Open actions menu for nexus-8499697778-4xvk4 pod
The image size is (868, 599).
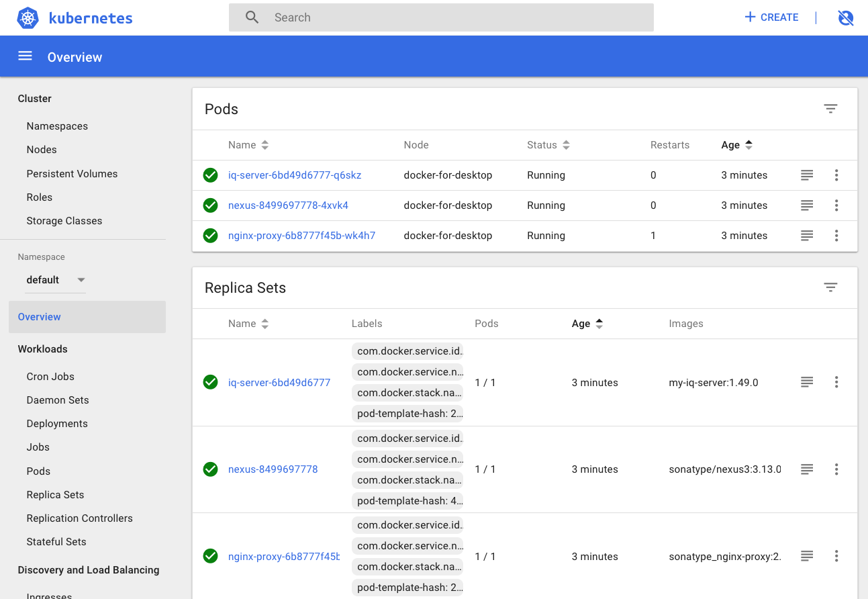836,205
